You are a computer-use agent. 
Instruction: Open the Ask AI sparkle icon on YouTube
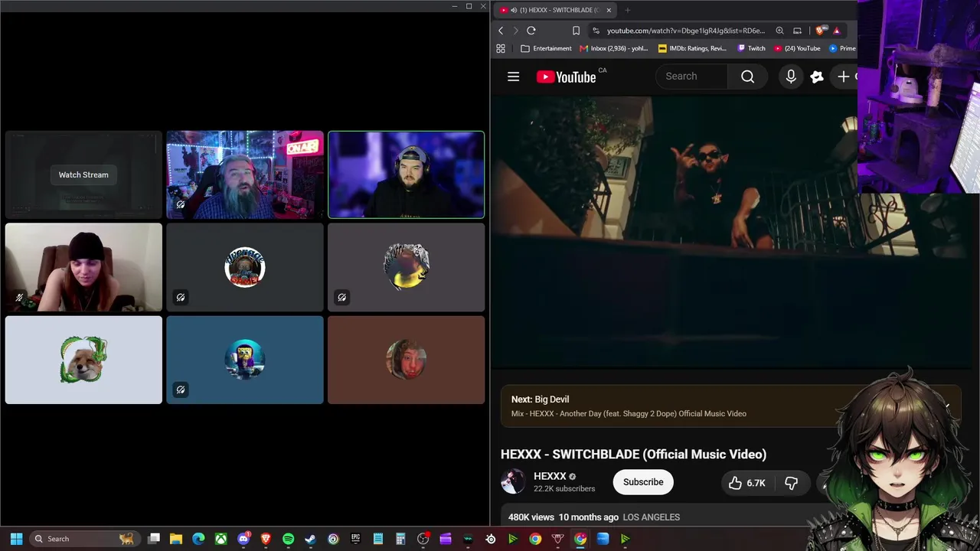point(817,77)
